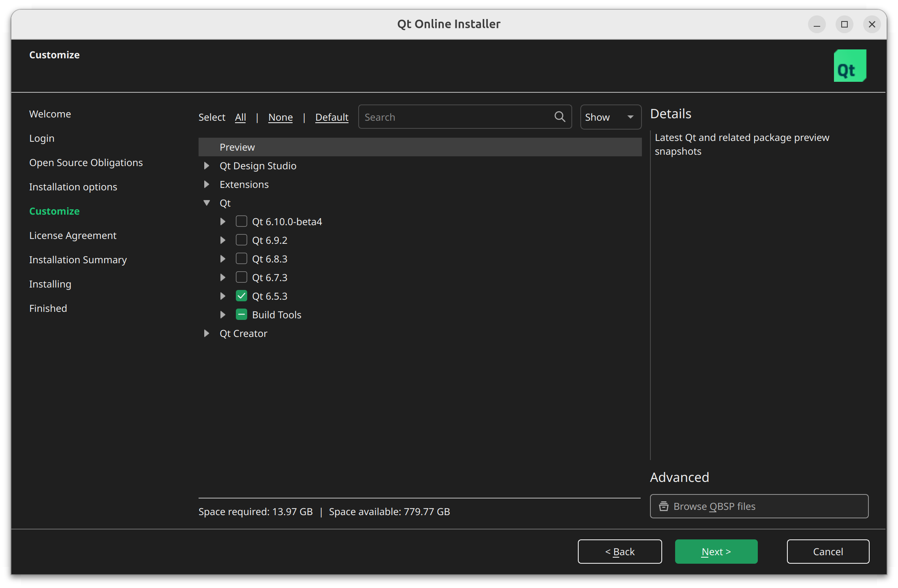Collapse the Qt tree node
The height and width of the screenshot is (588, 898).
point(207,203)
